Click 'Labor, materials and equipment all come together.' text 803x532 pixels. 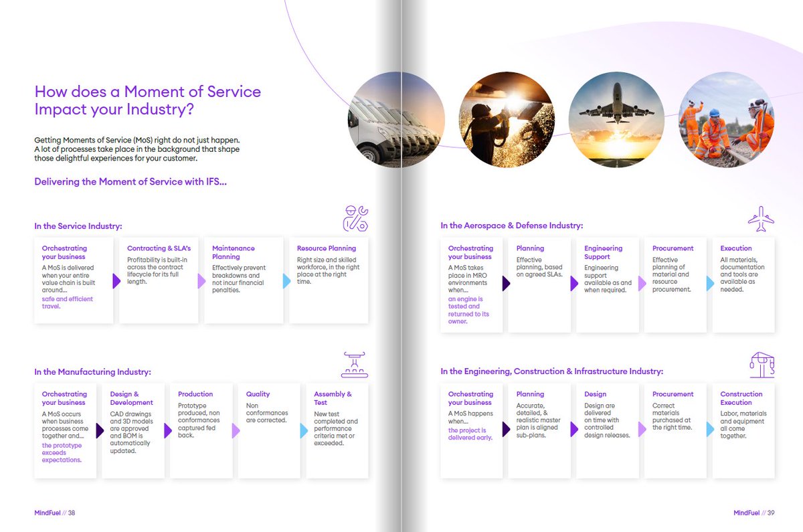click(743, 424)
